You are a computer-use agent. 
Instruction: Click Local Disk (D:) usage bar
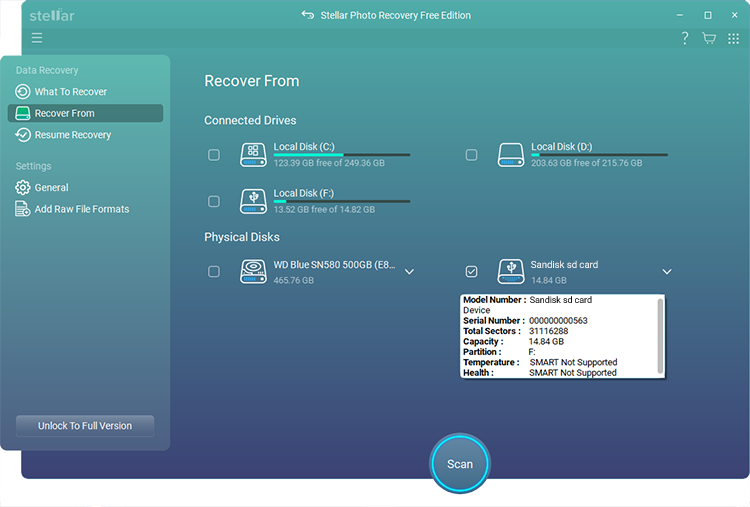pyautogui.click(x=599, y=155)
